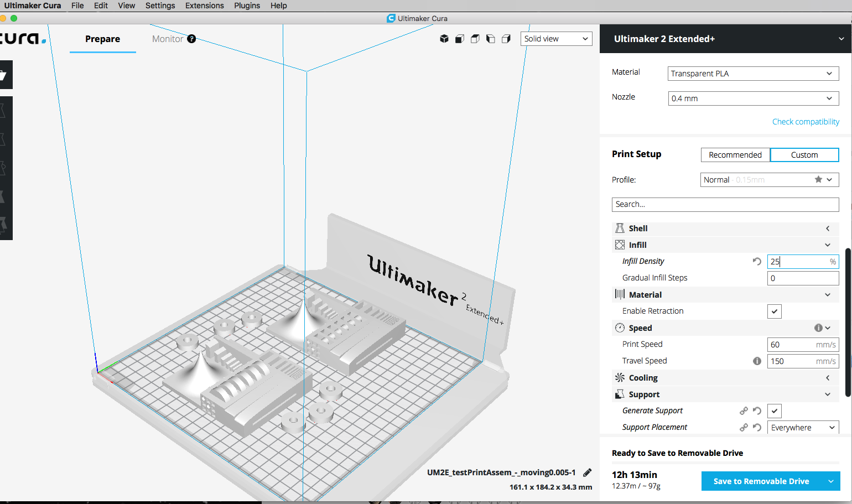Reset Support Placement with its undo arrow
The height and width of the screenshot is (504, 852).
pyautogui.click(x=757, y=427)
